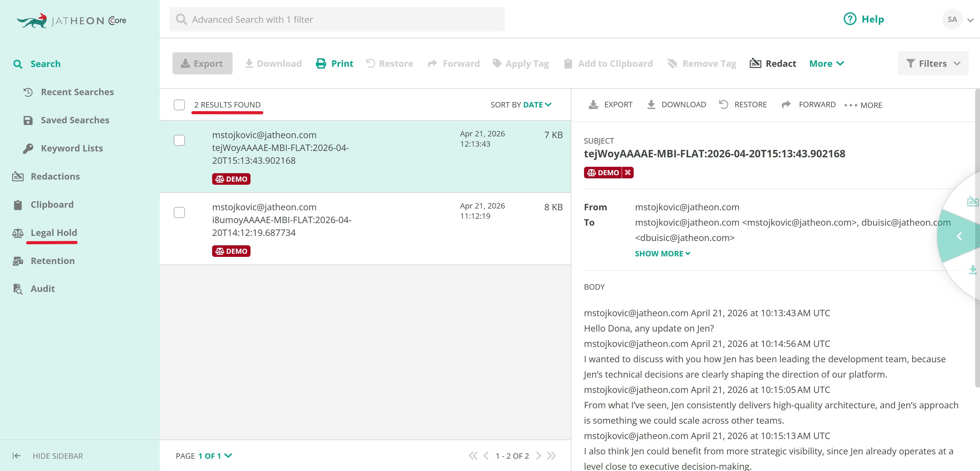This screenshot has height=471, width=980.
Task: Click the Export button
Action: point(202,64)
